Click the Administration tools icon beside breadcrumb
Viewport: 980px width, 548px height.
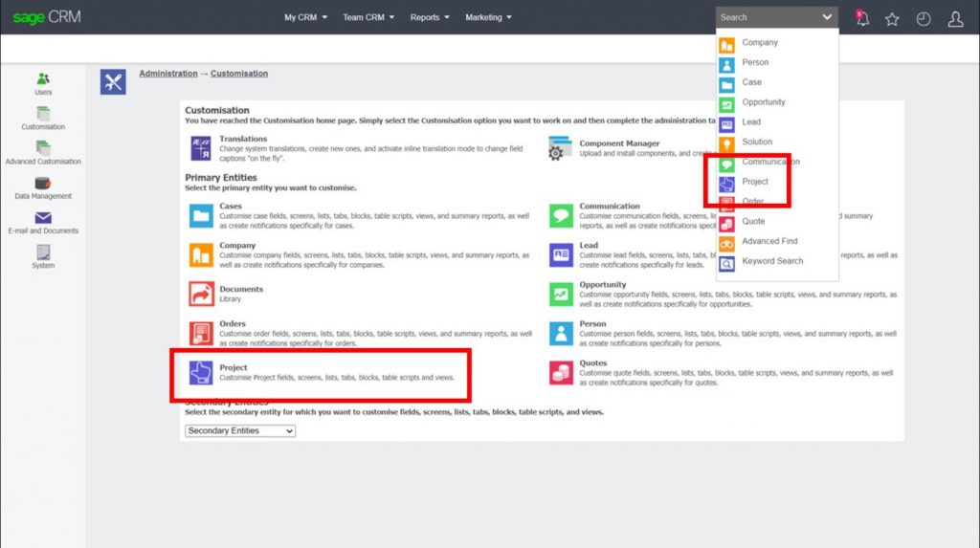(x=113, y=82)
